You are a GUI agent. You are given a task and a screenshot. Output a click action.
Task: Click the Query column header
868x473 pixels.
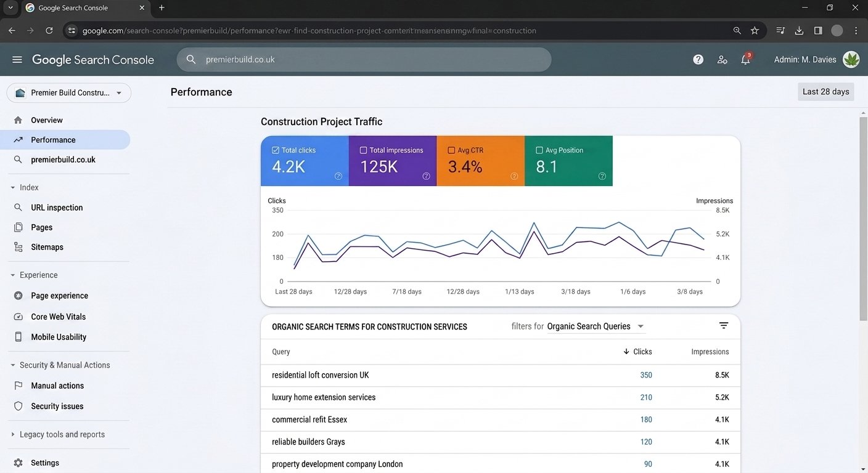pyautogui.click(x=281, y=352)
